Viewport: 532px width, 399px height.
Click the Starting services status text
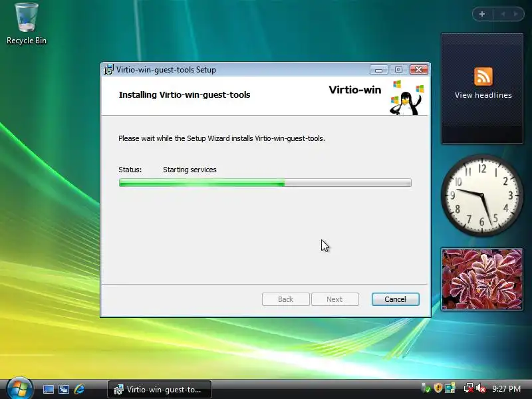click(x=190, y=170)
